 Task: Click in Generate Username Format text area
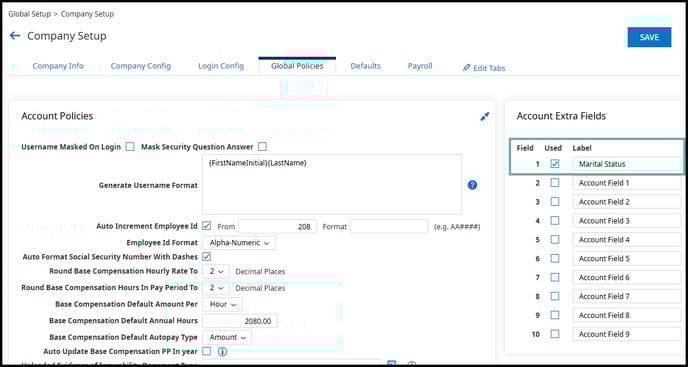332,184
